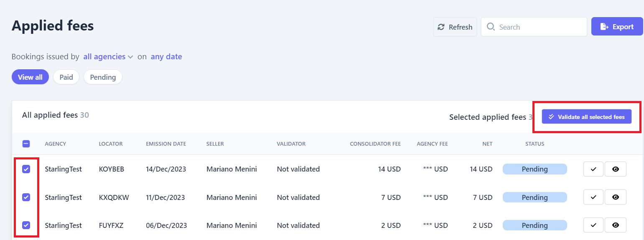Screen dimensions: 644x240
Task: Uncheck the KXQDKW row checkbox
Action: [x=26, y=197]
